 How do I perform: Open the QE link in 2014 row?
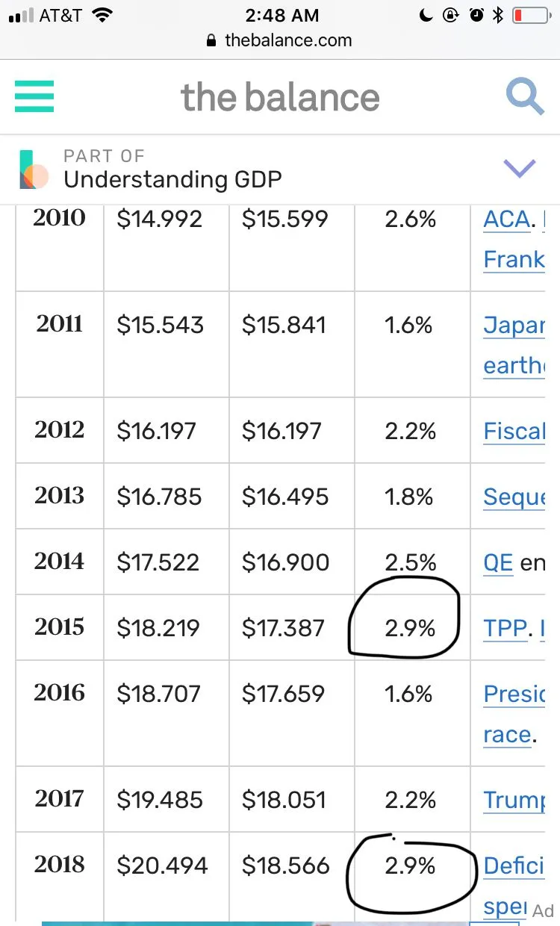point(498,562)
